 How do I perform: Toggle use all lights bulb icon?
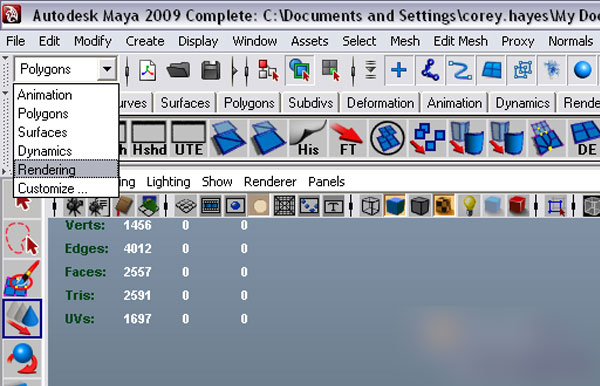click(x=469, y=206)
